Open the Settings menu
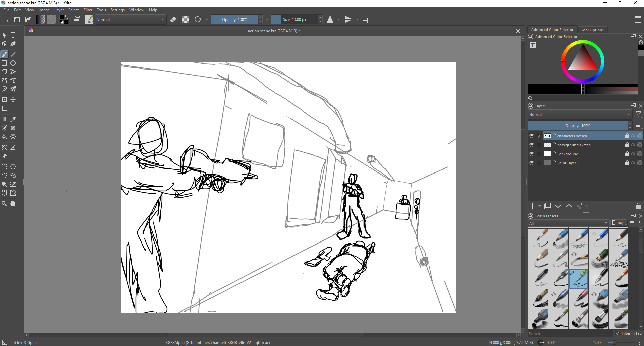 coord(118,10)
